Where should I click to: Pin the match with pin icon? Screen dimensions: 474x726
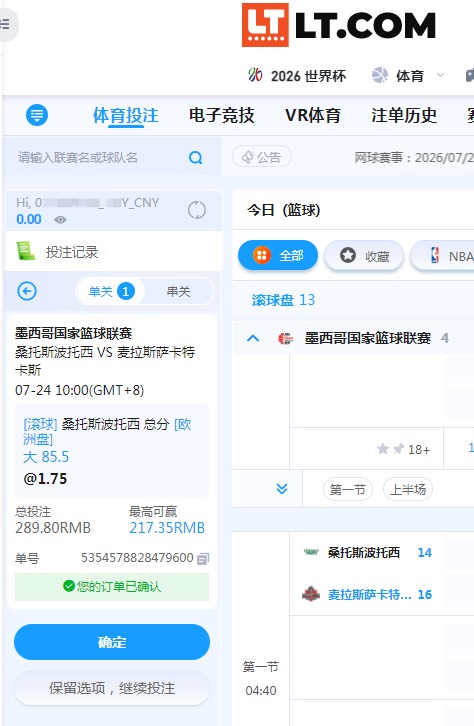(398, 449)
